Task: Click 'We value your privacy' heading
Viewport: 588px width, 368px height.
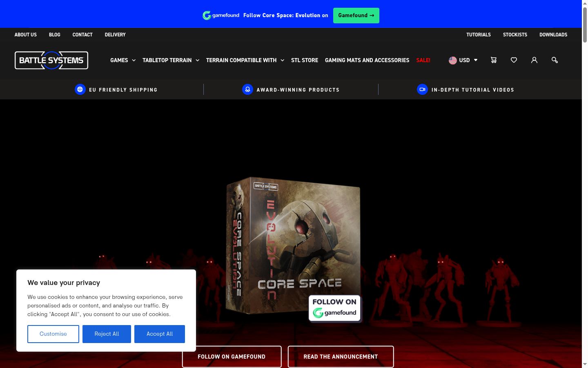Action: [64, 283]
